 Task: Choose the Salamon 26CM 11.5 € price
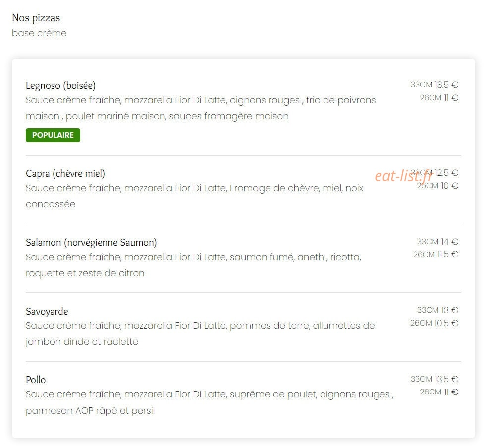coord(435,255)
